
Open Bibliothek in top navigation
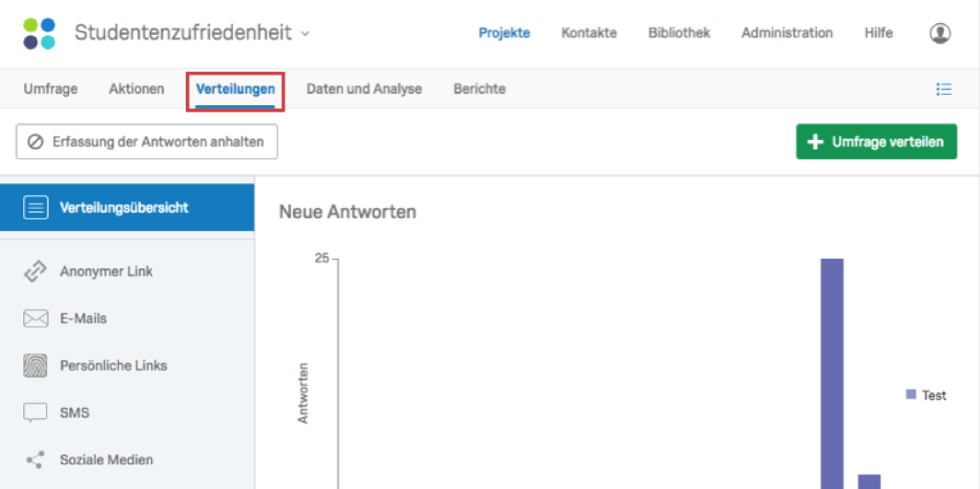tap(679, 33)
